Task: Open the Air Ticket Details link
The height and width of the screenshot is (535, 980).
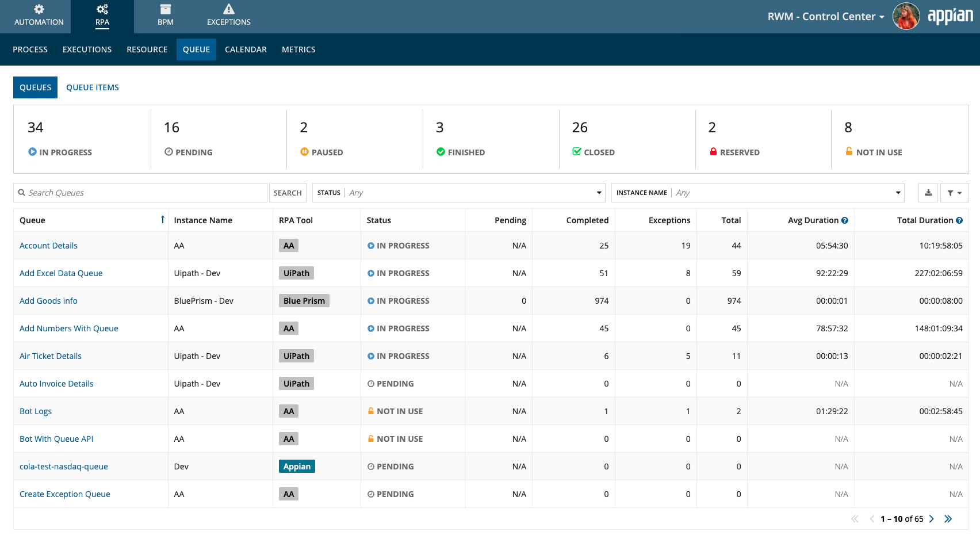Action: 51,356
